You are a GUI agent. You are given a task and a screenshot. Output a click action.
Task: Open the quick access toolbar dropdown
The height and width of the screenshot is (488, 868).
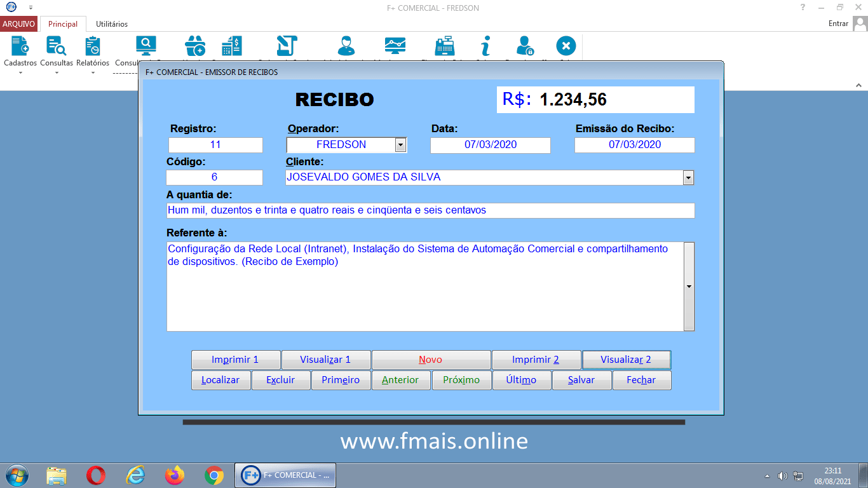pos(31,8)
